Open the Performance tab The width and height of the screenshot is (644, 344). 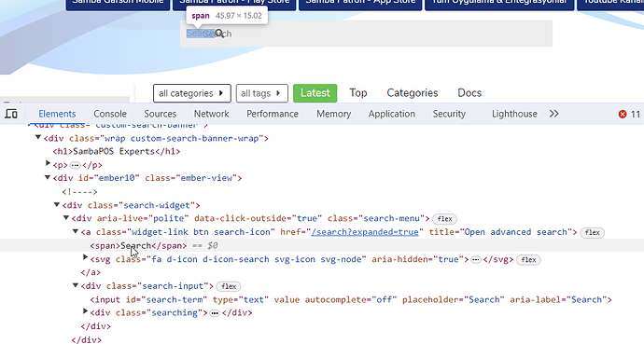tap(273, 114)
